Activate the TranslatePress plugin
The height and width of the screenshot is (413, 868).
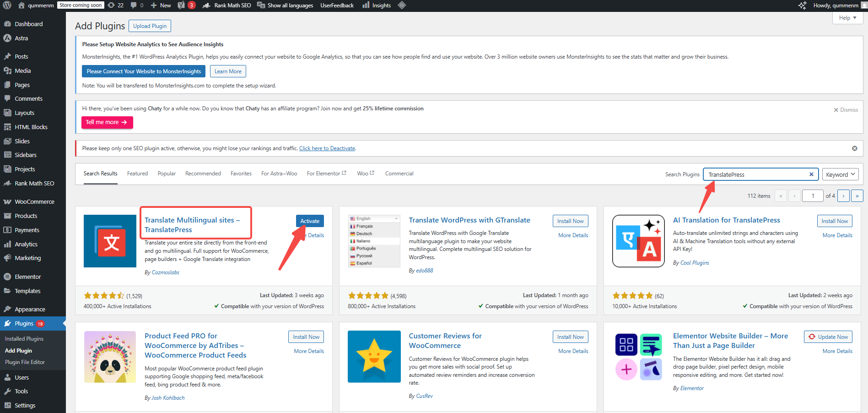[310, 221]
